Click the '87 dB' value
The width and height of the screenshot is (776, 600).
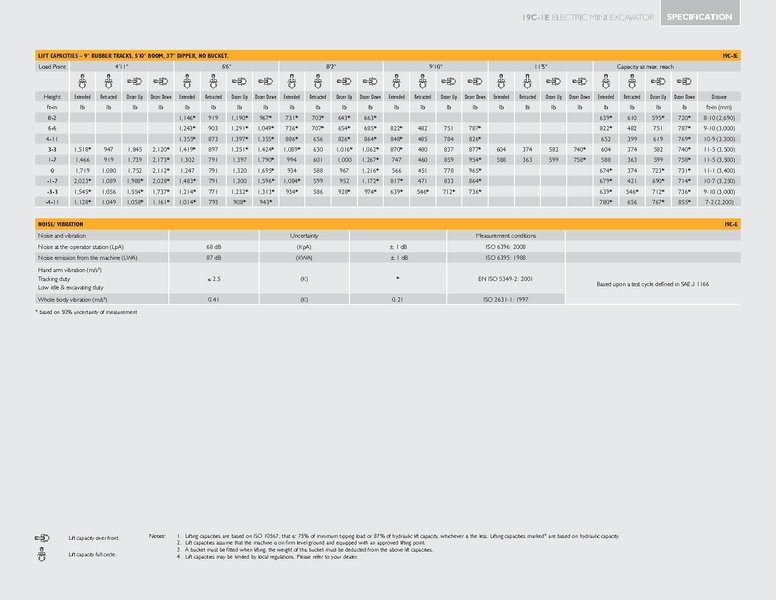pos(213,257)
